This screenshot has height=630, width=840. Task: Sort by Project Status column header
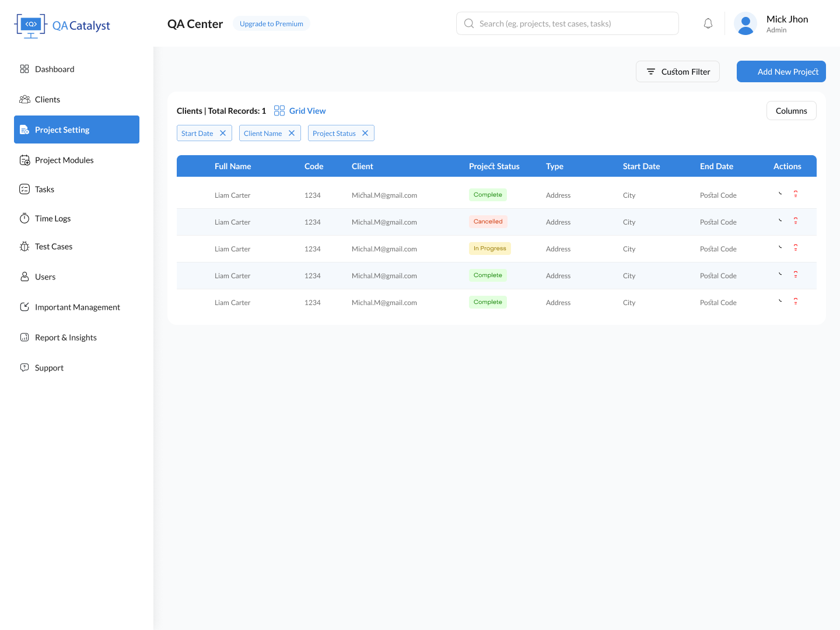pos(494,166)
